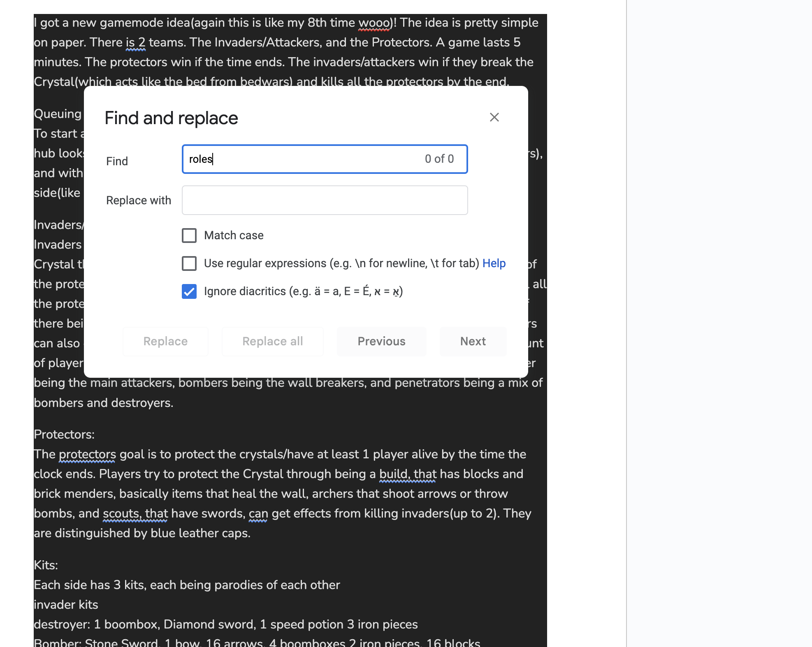The width and height of the screenshot is (812, 647).
Task: Click the 'Kits:' heading text
Action: [x=46, y=565]
